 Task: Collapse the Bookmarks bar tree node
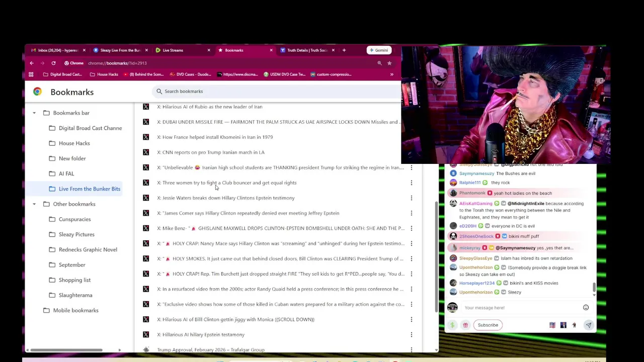coord(34,113)
